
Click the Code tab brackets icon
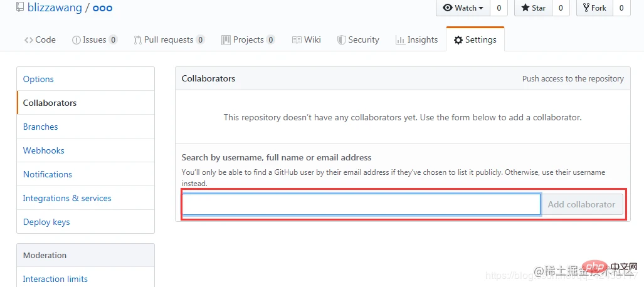29,39
